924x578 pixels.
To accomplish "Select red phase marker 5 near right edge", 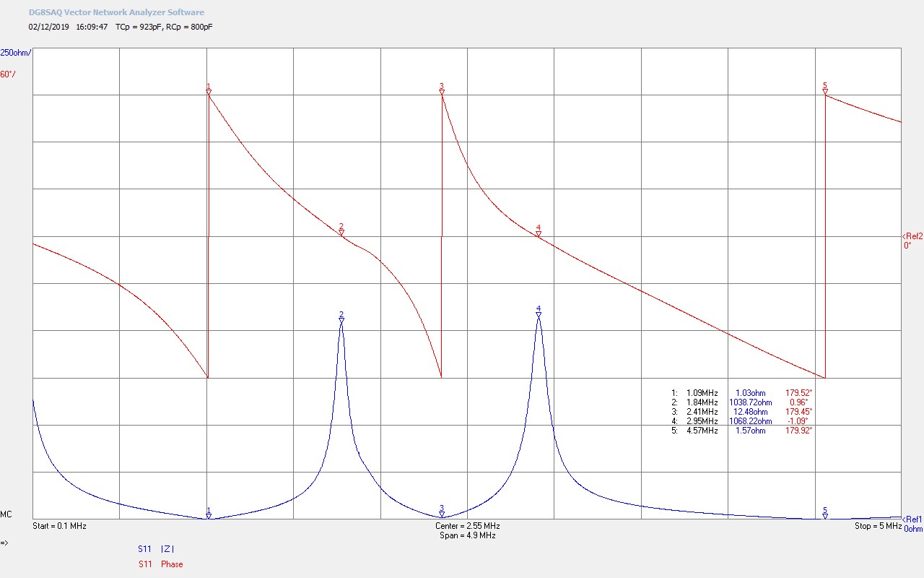I will point(825,90).
